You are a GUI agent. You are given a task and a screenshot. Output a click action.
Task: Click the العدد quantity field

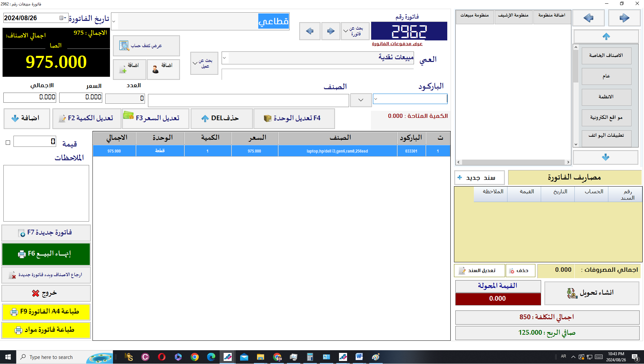[x=125, y=98]
